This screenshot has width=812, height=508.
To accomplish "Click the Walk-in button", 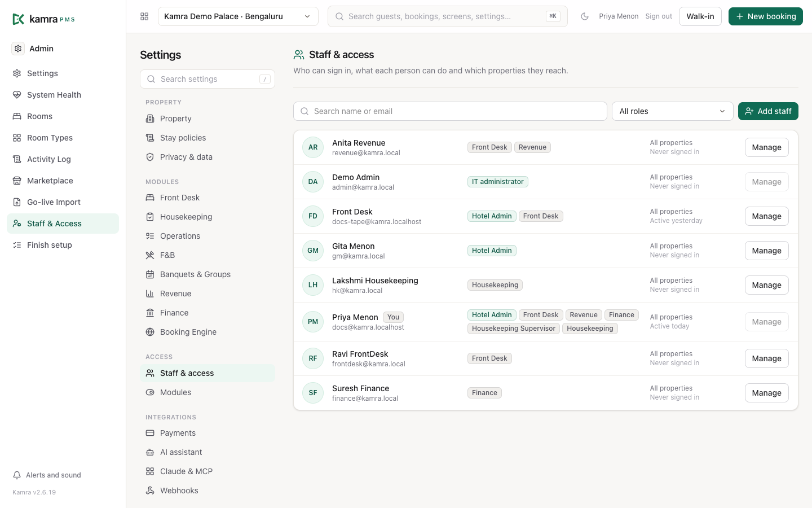I will tap(700, 16).
